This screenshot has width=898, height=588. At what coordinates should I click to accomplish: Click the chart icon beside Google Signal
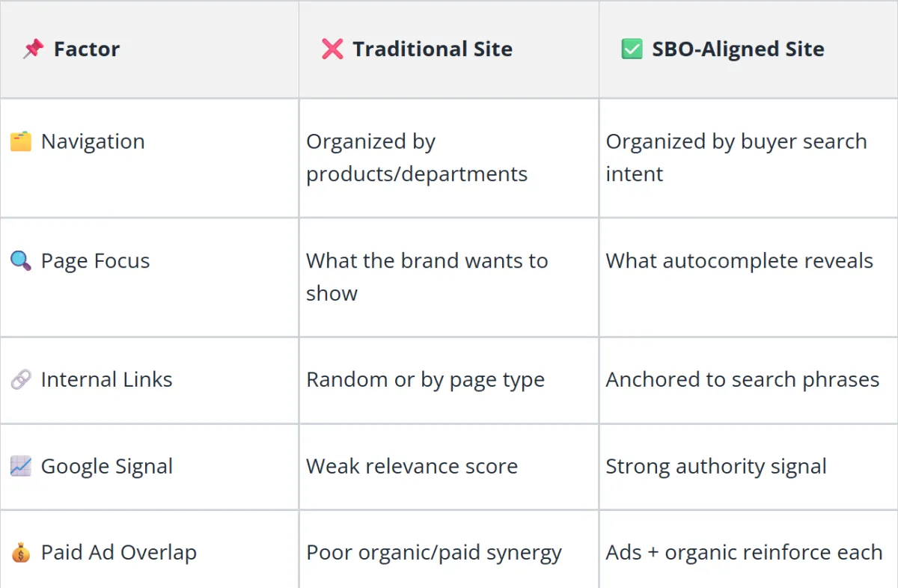[21, 467]
